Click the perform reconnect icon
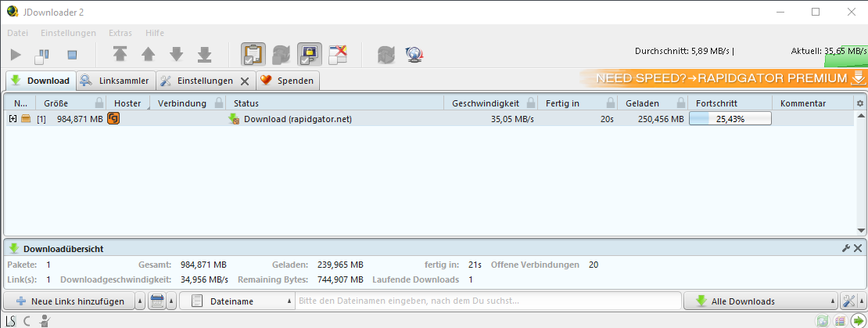 coord(386,54)
